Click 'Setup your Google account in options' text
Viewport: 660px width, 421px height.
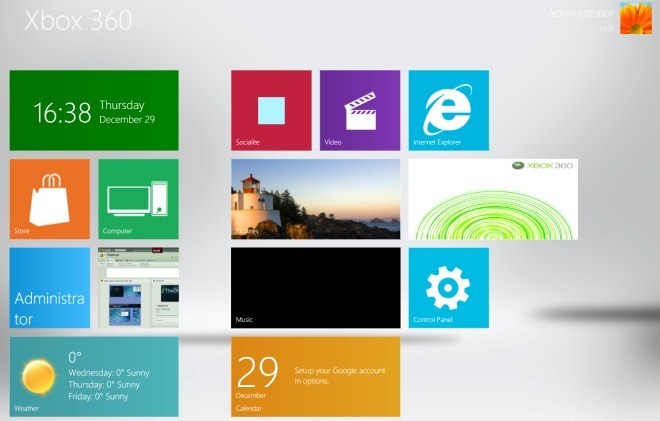click(340, 376)
